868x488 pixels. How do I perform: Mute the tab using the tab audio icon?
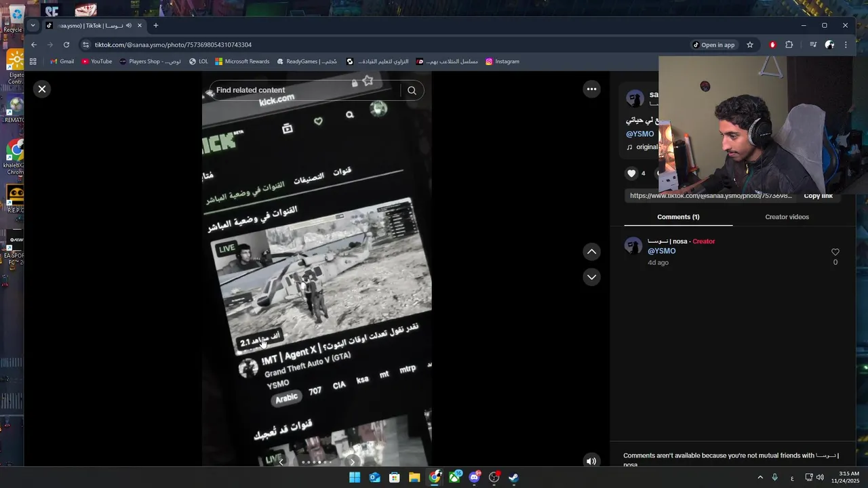(128, 26)
